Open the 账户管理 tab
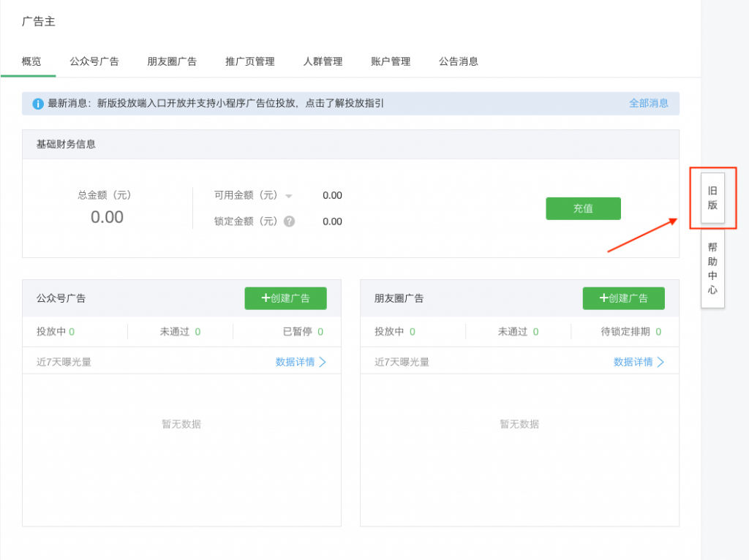The width and height of the screenshot is (749, 560). 391,61
